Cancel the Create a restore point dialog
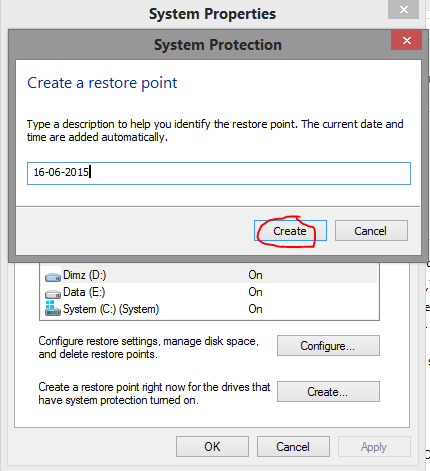The height and width of the screenshot is (471, 430). pos(371,230)
